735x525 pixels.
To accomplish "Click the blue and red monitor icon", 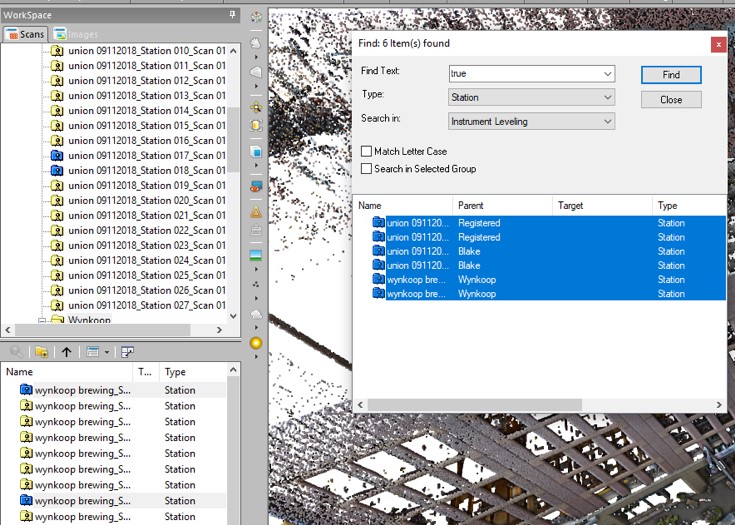I will tap(256, 187).
